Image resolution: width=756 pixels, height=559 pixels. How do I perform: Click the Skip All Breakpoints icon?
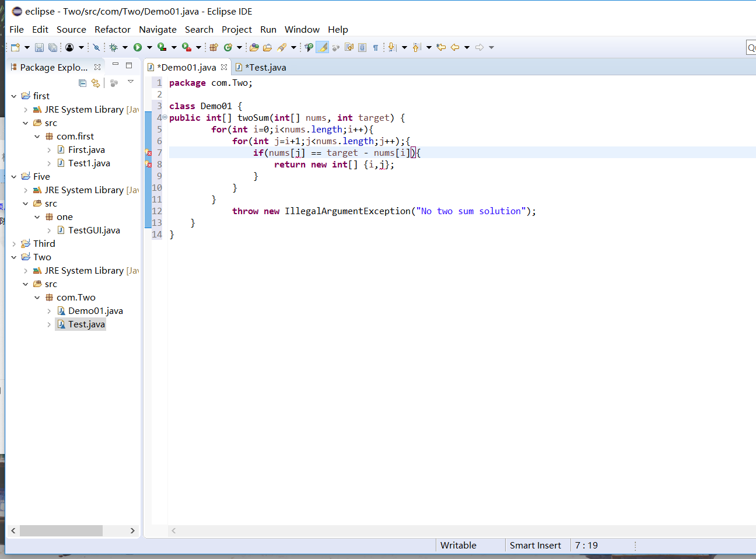[96, 47]
